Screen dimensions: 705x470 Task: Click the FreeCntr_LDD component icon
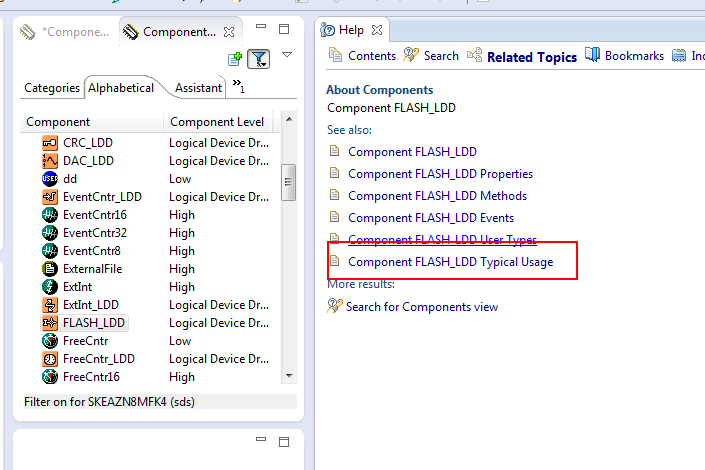[50, 359]
